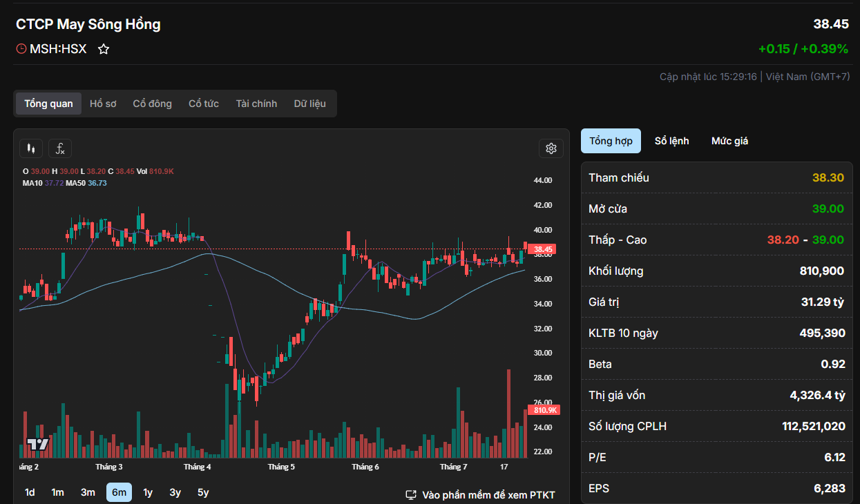Image resolution: width=860 pixels, height=504 pixels.
Task: Click the MA50 indicator legend
Action: pyautogui.click(x=86, y=183)
